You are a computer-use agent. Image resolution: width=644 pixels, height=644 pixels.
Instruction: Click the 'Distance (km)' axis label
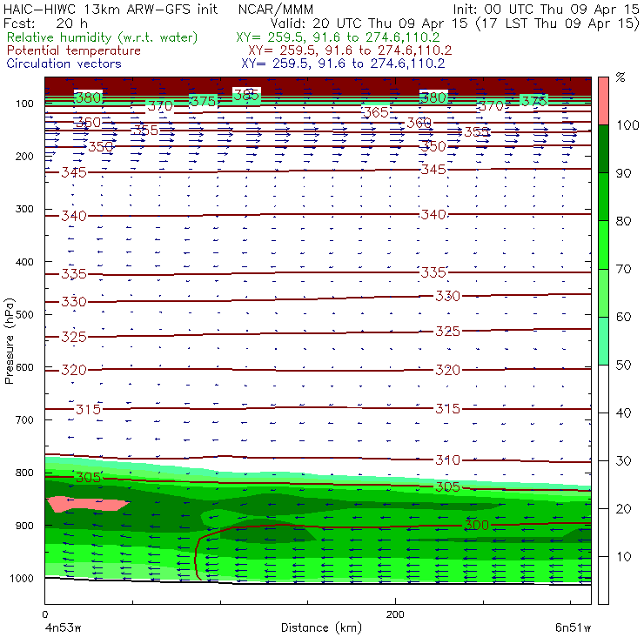tap(322, 627)
